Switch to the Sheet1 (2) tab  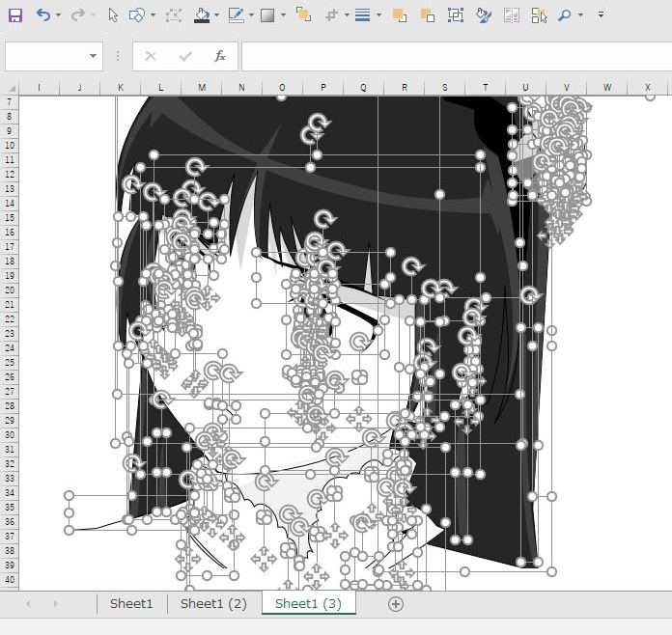pyautogui.click(x=213, y=604)
